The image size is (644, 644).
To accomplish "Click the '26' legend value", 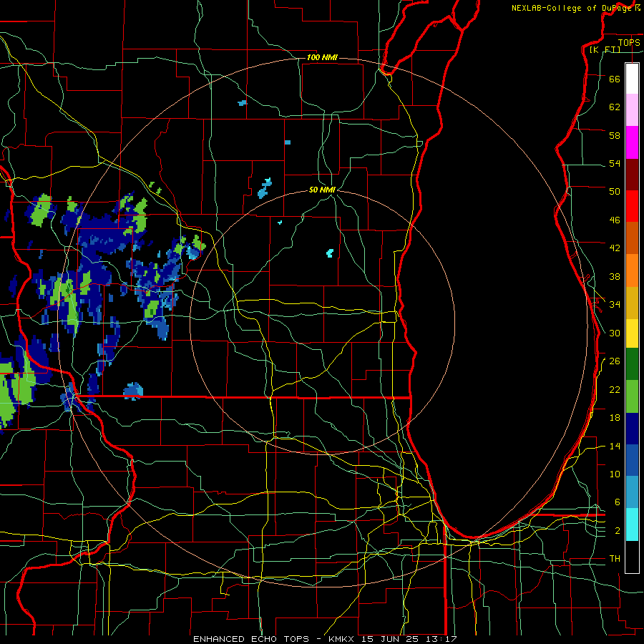I will coord(615,361).
